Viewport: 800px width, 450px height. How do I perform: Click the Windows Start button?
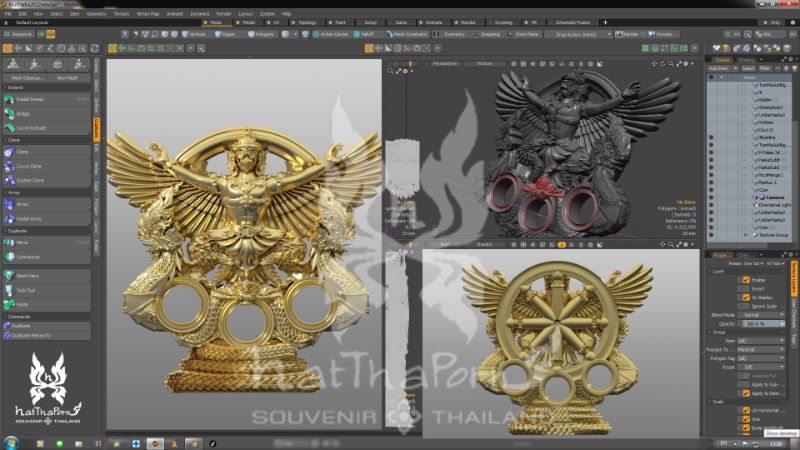tap(11, 443)
